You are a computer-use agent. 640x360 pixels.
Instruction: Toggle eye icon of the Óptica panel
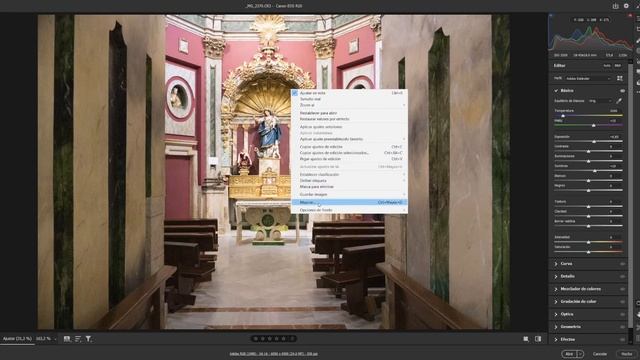(622, 314)
